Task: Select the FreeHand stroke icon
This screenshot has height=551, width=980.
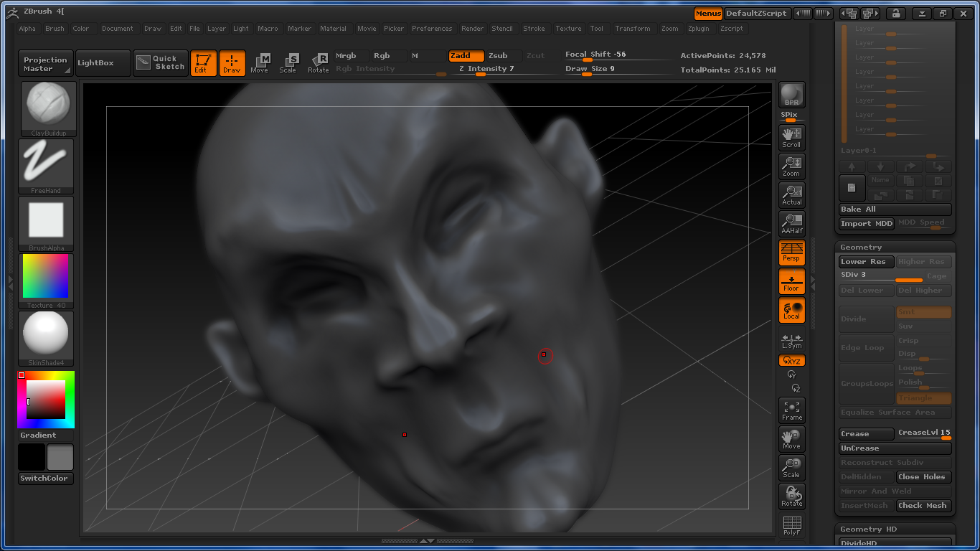Action: [x=46, y=166]
